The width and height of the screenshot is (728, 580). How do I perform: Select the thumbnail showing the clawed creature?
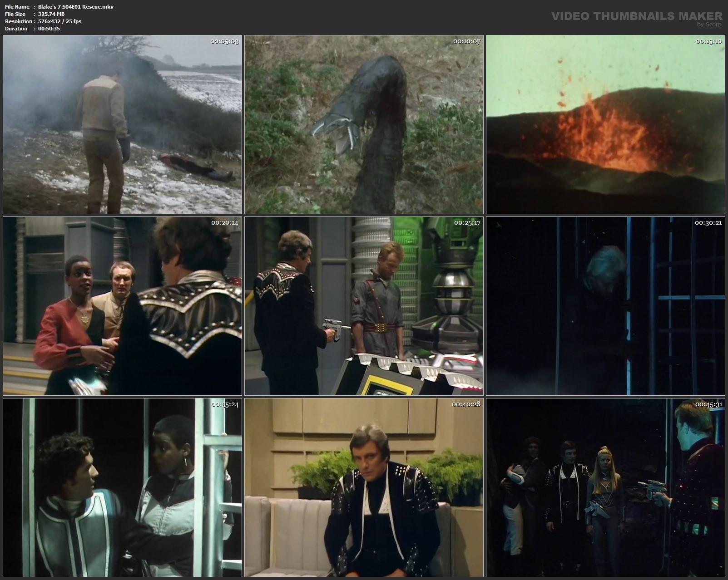click(x=364, y=124)
